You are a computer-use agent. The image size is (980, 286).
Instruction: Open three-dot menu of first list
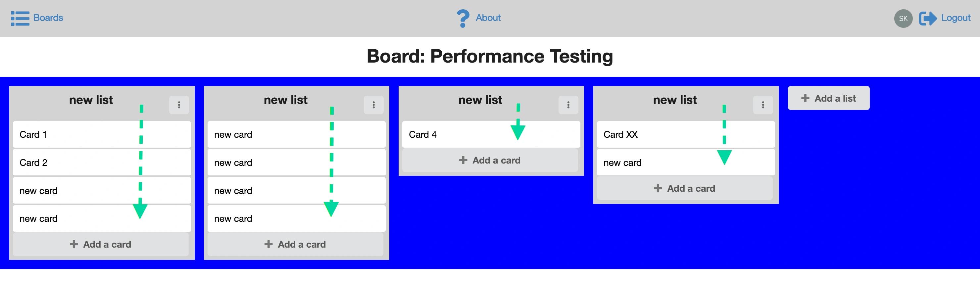179,105
